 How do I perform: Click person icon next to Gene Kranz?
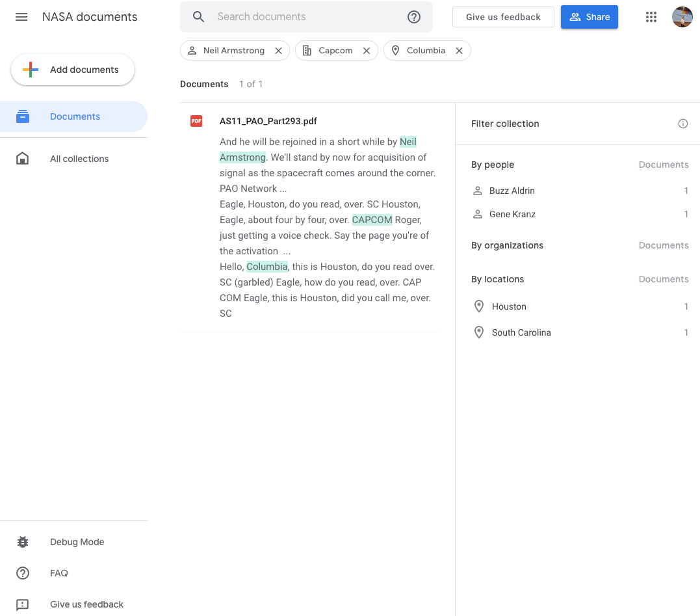(x=478, y=214)
